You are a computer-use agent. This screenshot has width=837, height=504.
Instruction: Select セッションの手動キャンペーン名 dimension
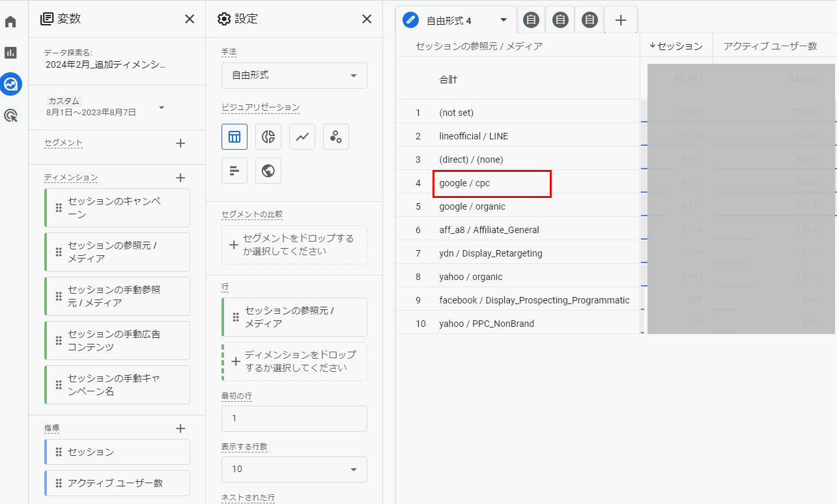pos(117,385)
